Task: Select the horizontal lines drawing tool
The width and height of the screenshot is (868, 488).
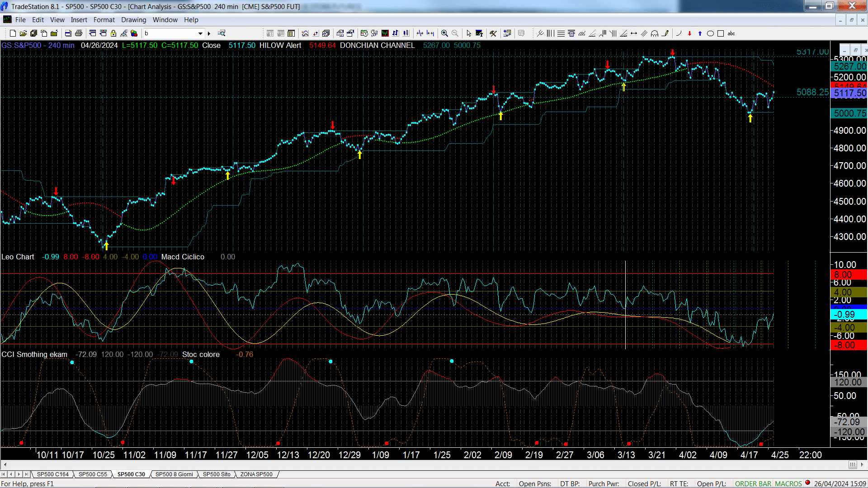Action: click(x=561, y=33)
